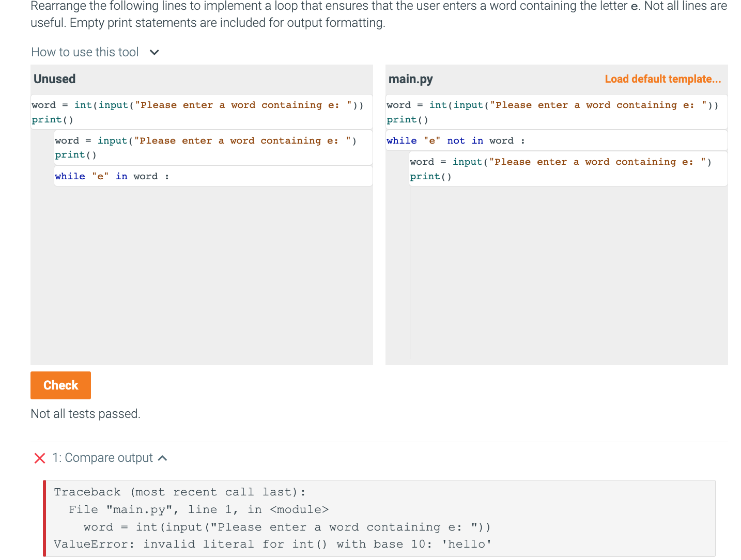The height and width of the screenshot is (560, 741).
Task: Click the red X failed test icon
Action: pyautogui.click(x=40, y=458)
